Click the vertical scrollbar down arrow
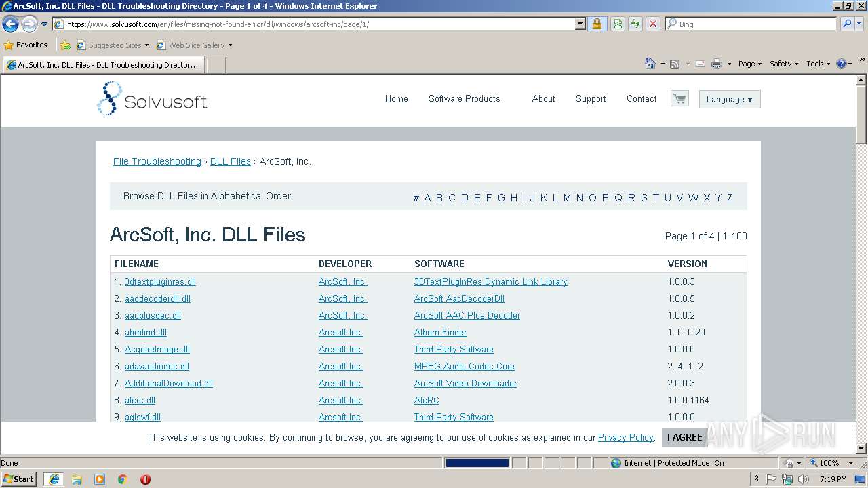Screen dimensions: 868x488 click(x=861, y=449)
